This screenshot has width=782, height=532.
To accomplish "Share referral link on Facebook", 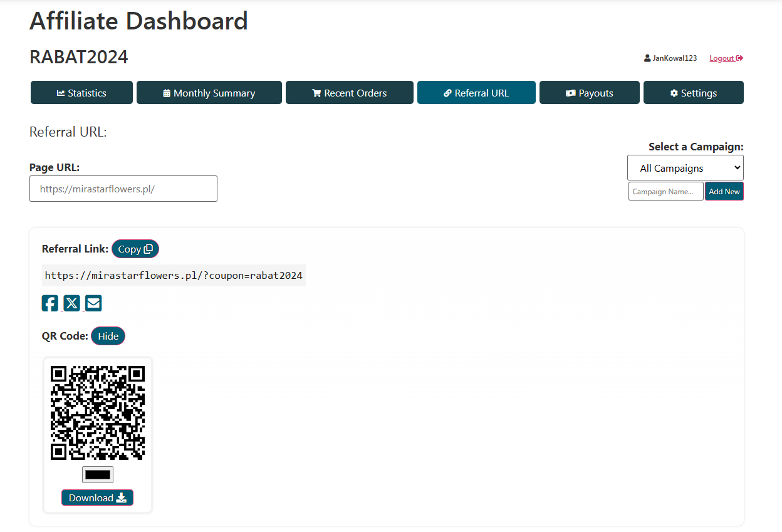I will [x=50, y=303].
